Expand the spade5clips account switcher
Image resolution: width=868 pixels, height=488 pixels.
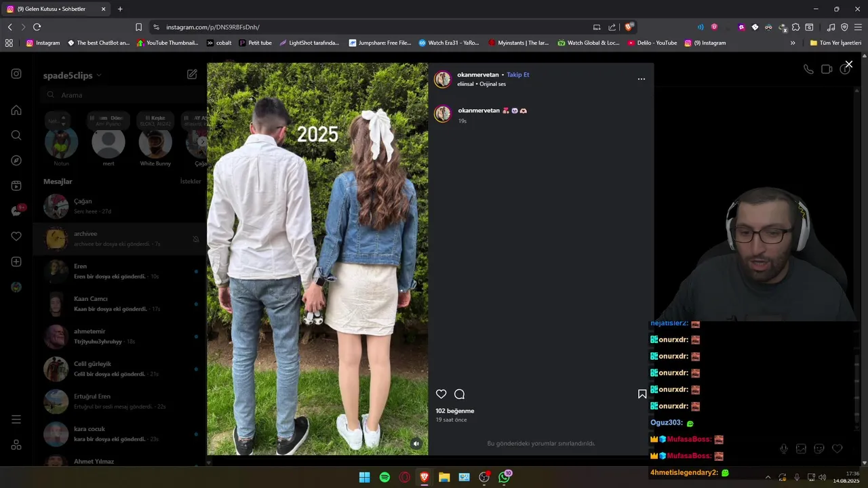pyautogui.click(x=73, y=75)
